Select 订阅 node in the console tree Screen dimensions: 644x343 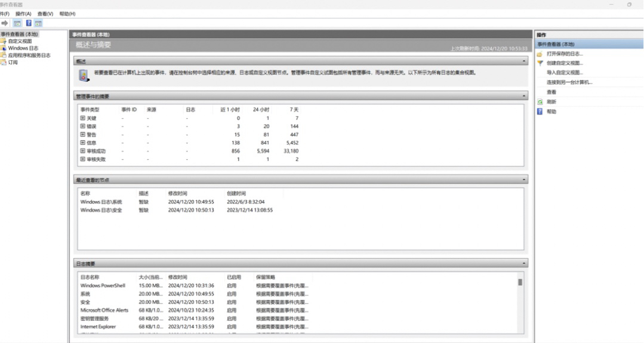tap(13, 63)
